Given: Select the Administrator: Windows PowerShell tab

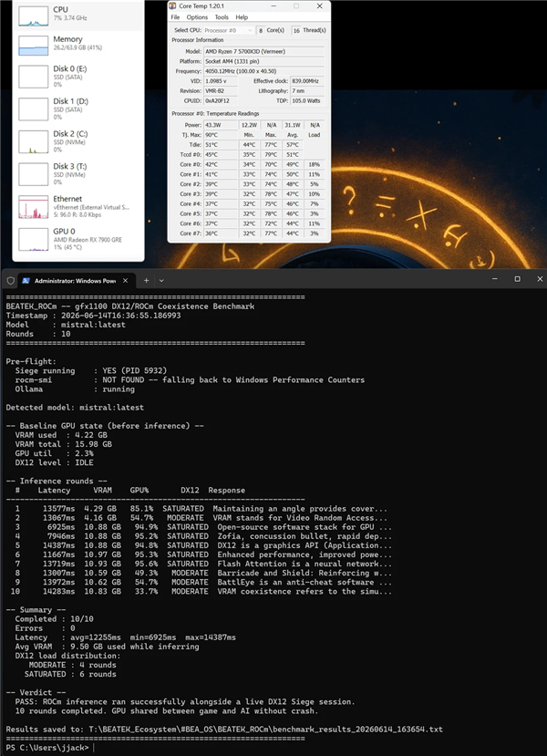Looking at the screenshot, I should [75, 281].
